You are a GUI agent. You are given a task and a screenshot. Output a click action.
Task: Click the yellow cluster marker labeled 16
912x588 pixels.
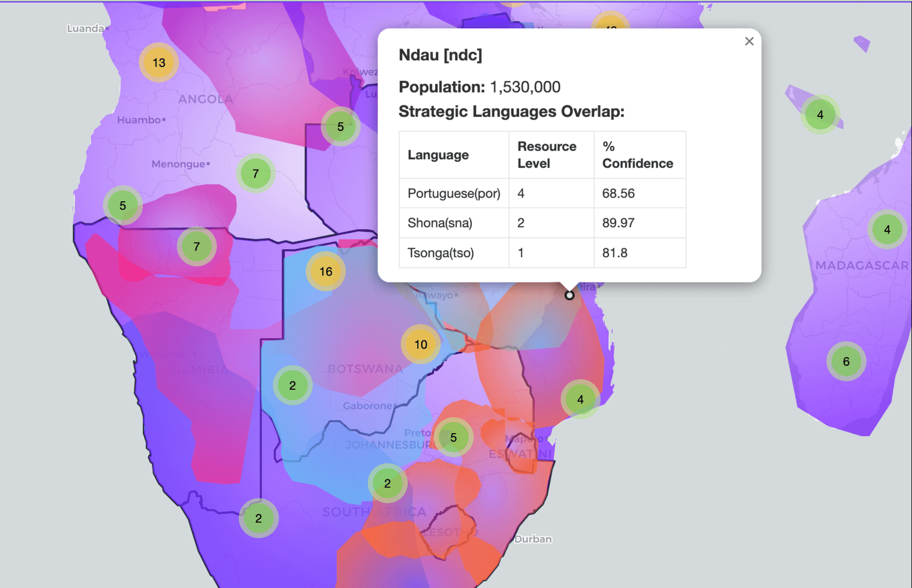326,271
